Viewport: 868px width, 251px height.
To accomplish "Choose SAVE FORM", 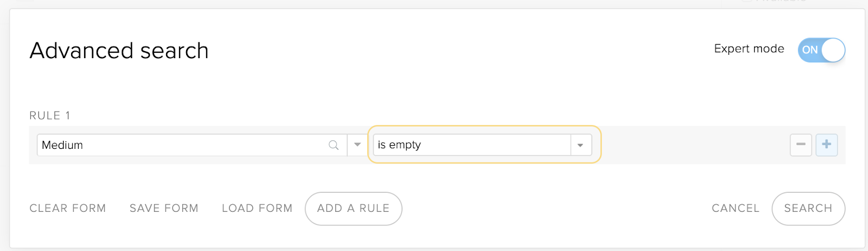I will click(x=164, y=208).
